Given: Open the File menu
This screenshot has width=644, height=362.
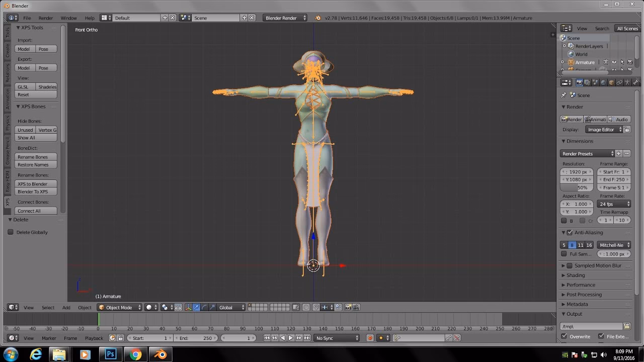Looking at the screenshot, I should coord(27,18).
